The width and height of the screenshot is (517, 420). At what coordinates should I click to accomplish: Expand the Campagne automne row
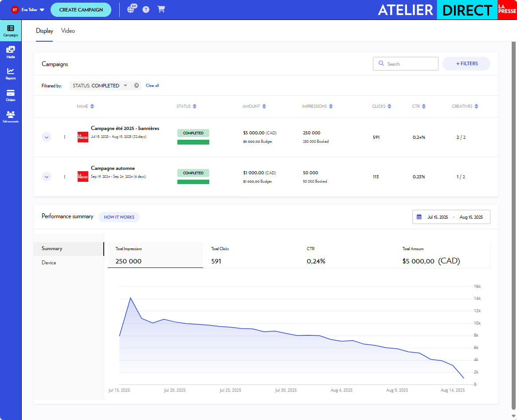(47, 177)
